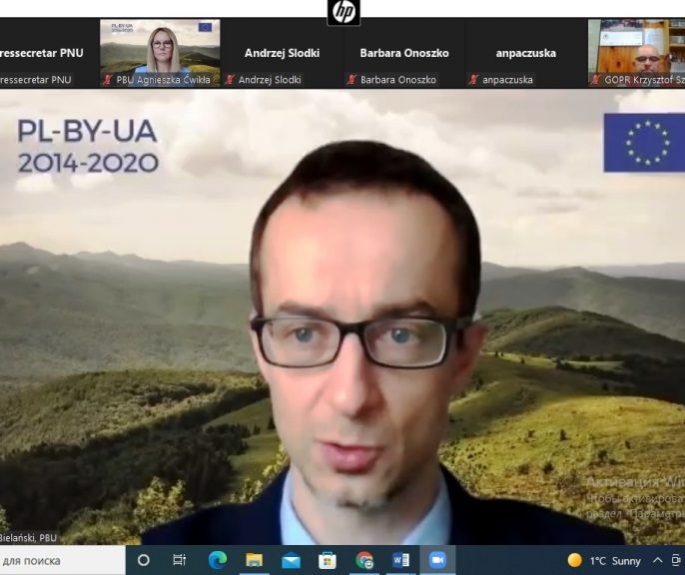Image resolution: width=685 pixels, height=575 pixels.
Task: Select the Andrzej Slodki participant tile
Action: [x=282, y=53]
